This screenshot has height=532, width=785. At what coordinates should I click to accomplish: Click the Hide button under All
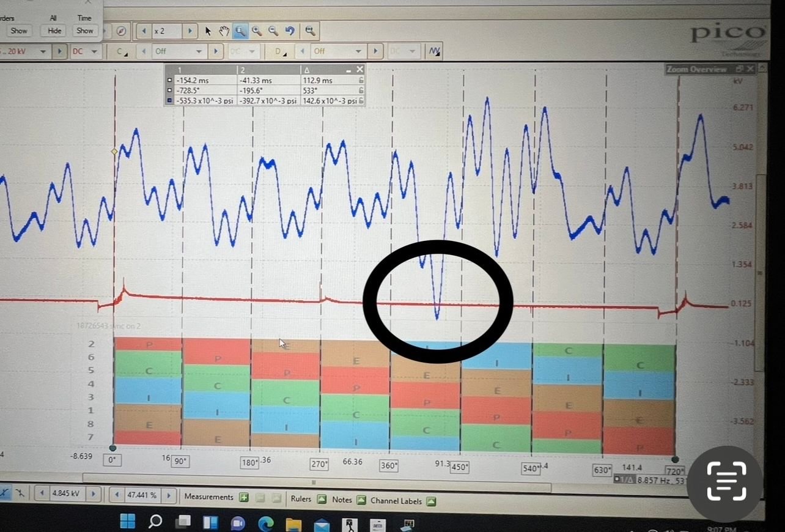[53, 31]
